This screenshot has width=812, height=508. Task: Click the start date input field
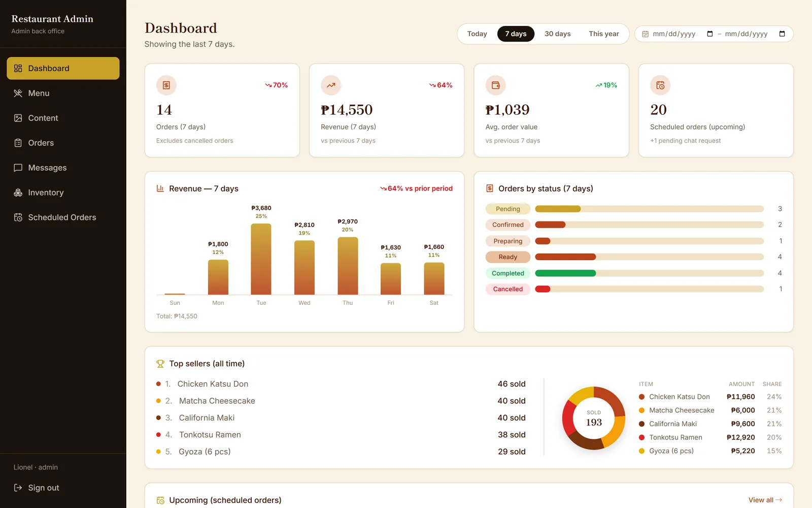point(683,34)
